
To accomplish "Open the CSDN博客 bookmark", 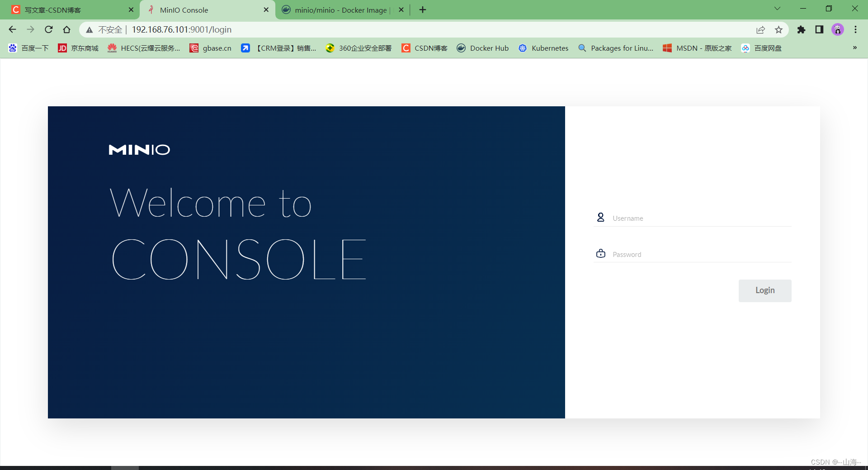I will pos(425,48).
